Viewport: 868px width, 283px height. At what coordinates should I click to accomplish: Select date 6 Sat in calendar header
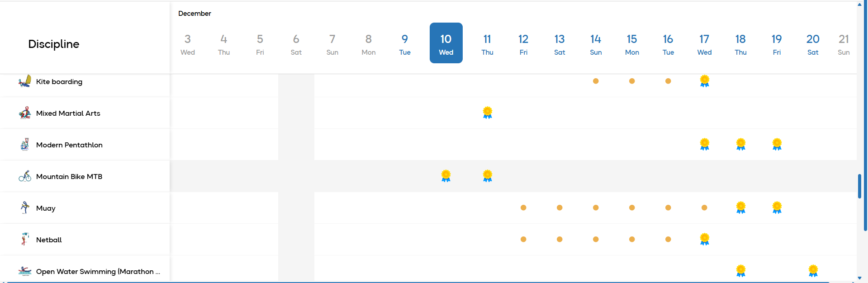296,44
